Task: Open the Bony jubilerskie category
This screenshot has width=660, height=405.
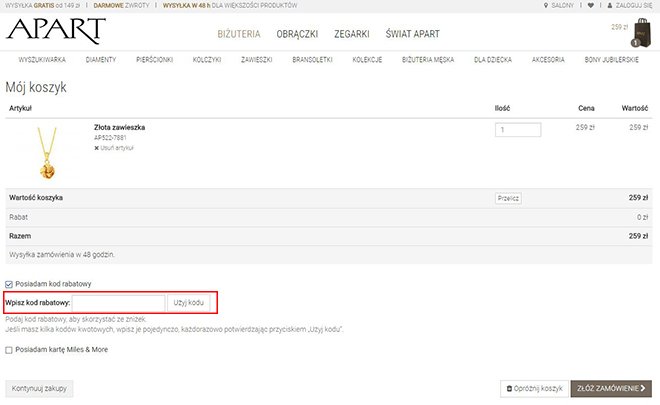Action: coord(611,60)
